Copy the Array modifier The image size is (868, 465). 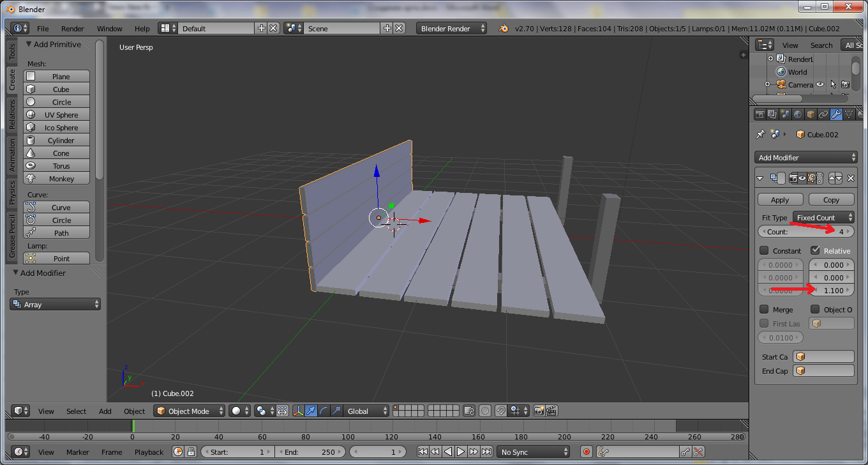pos(831,199)
